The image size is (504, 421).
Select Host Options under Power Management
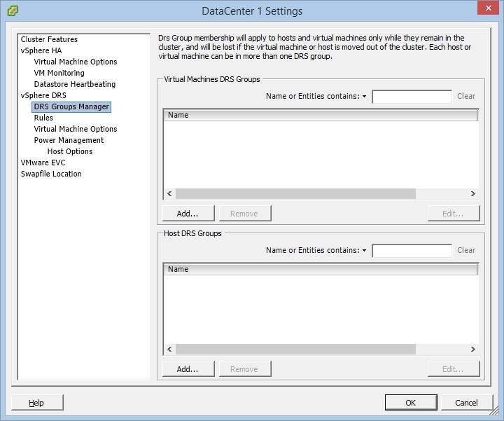coord(70,151)
